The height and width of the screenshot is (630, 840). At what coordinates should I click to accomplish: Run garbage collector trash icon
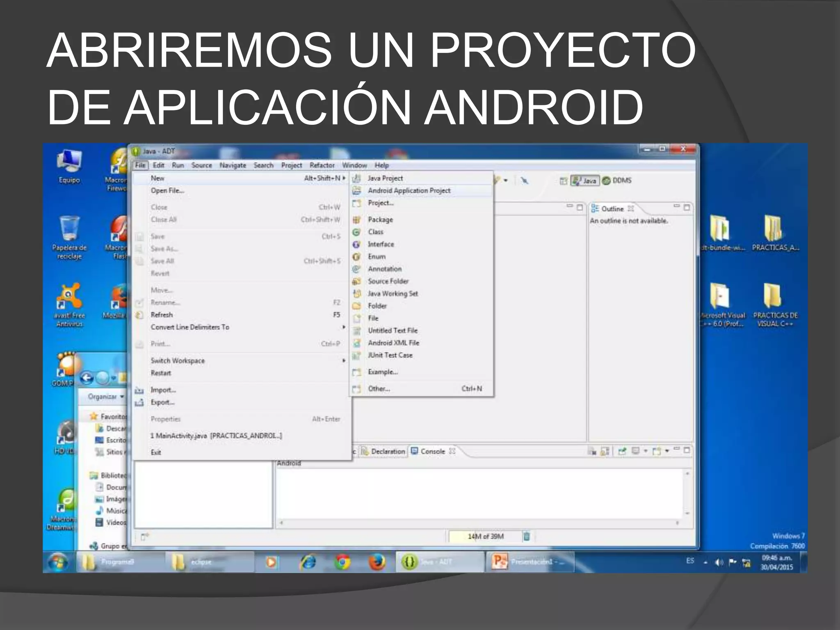click(527, 536)
